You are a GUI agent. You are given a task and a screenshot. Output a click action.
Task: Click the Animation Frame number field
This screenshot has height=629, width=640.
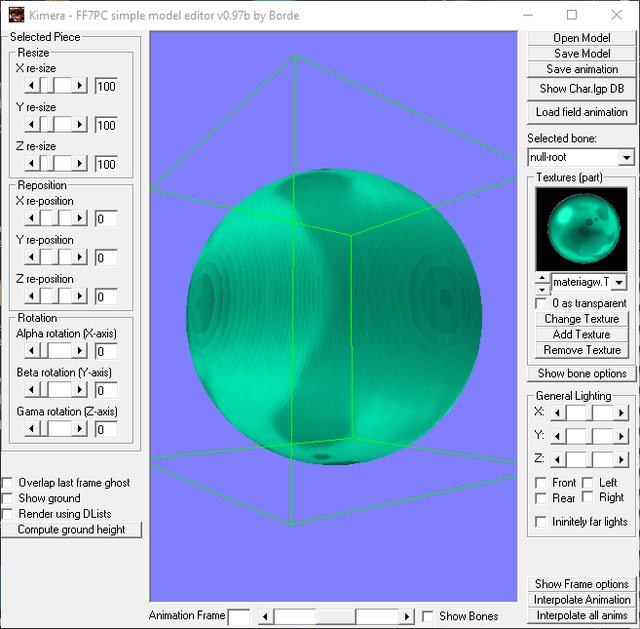click(239, 617)
